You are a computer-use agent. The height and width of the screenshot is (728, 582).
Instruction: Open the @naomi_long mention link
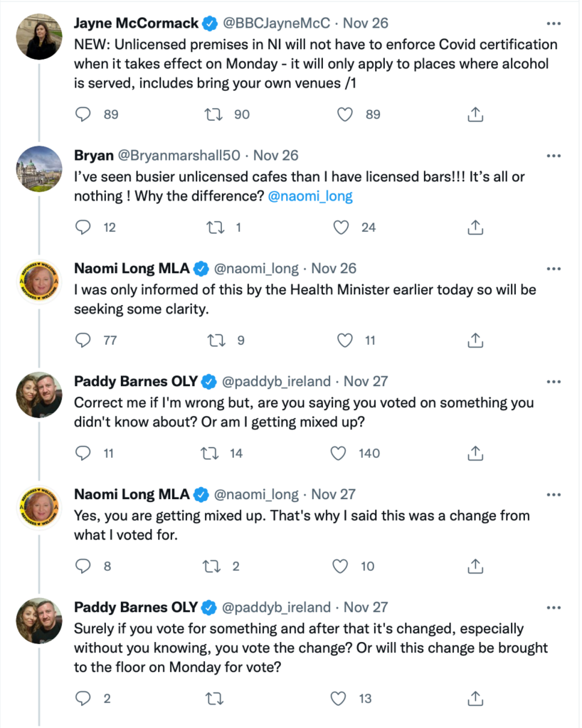(310, 196)
